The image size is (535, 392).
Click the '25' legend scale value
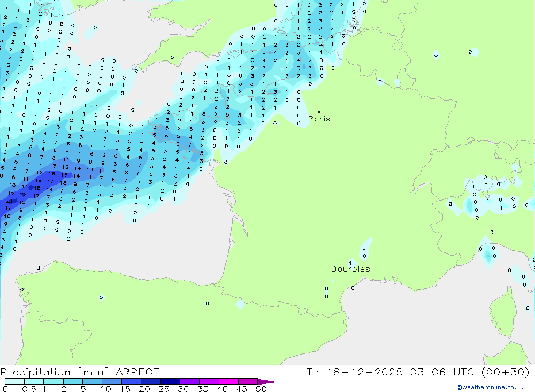[x=164, y=389]
